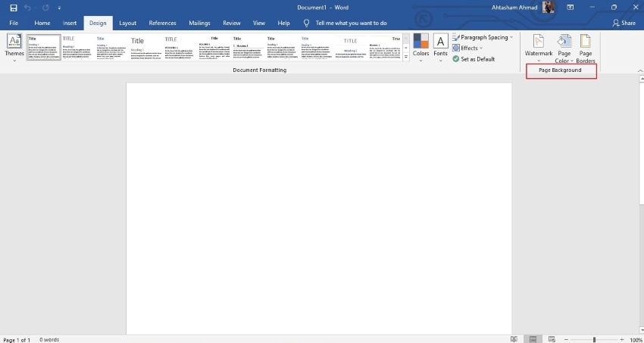
Task: Open the theme Colors palette
Action: click(x=420, y=48)
